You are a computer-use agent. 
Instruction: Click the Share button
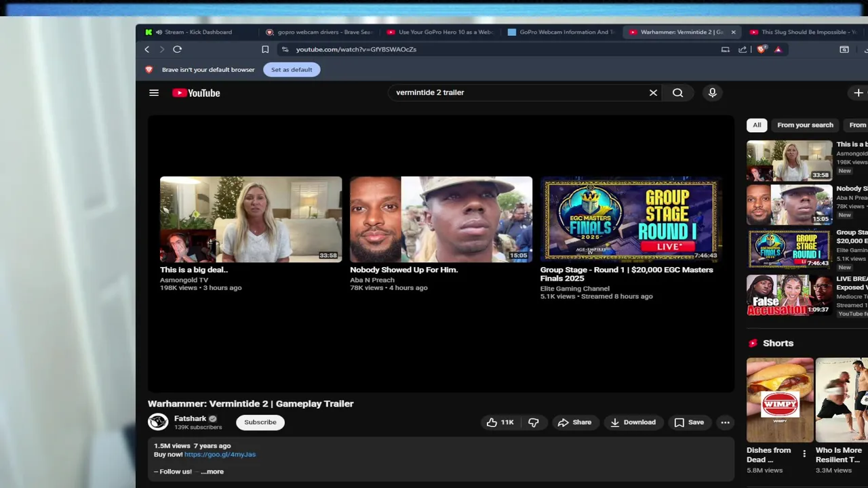point(574,422)
